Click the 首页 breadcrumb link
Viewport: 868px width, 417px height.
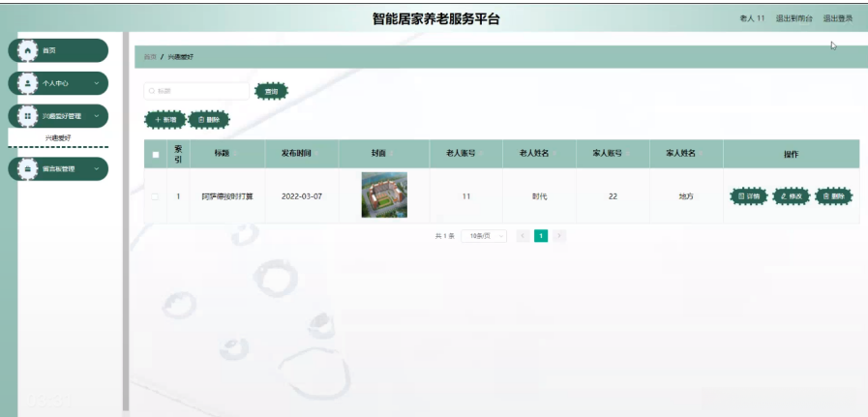(150, 57)
